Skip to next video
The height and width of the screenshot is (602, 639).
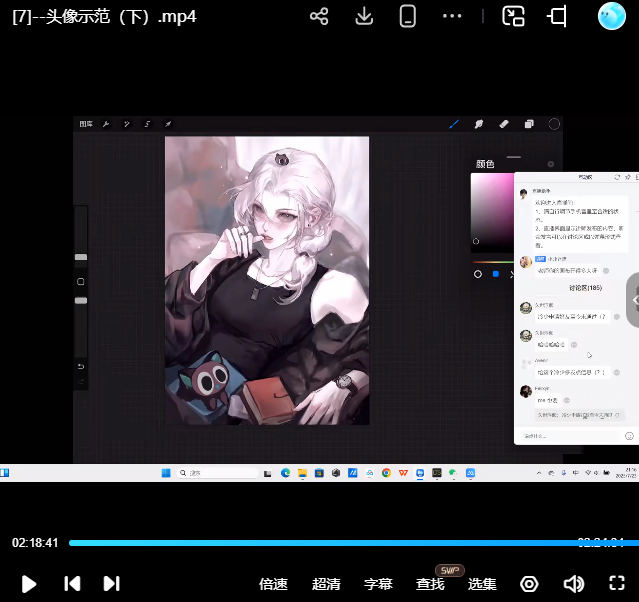(x=111, y=584)
